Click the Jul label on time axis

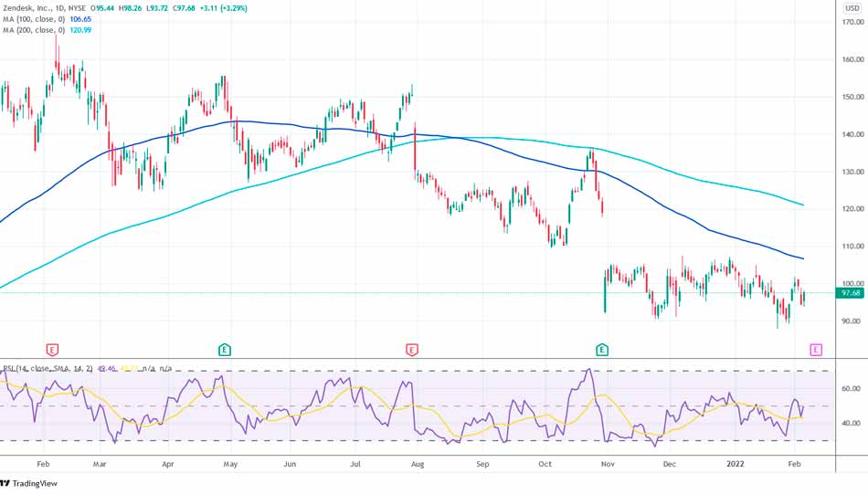[355, 464]
